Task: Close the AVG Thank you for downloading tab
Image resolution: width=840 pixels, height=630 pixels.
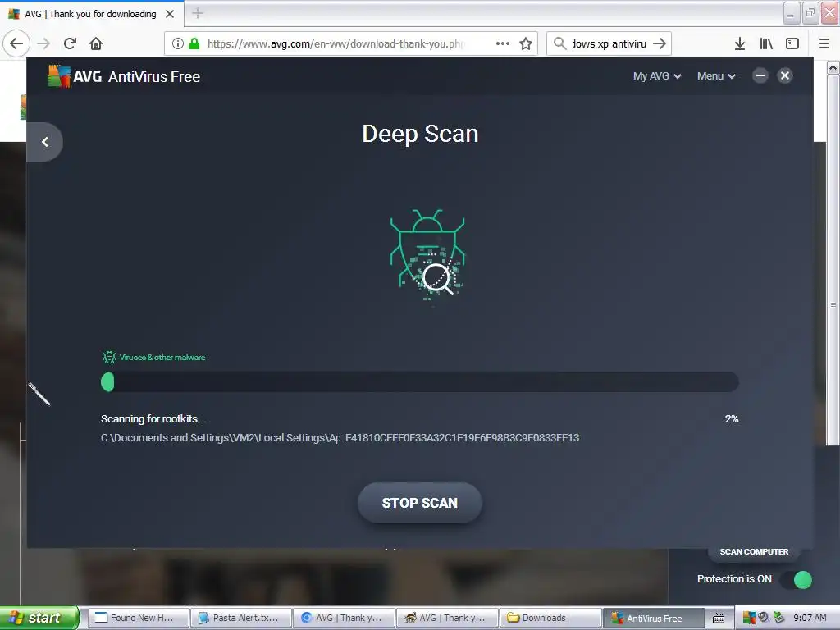Action: tap(170, 14)
